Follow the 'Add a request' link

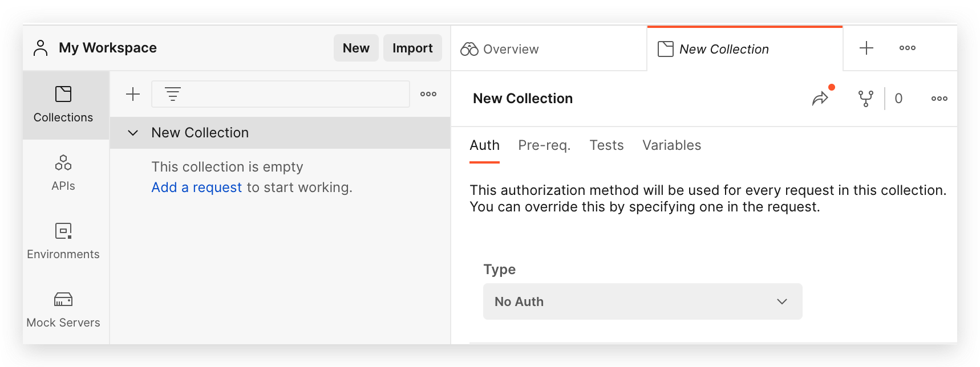coord(196,187)
